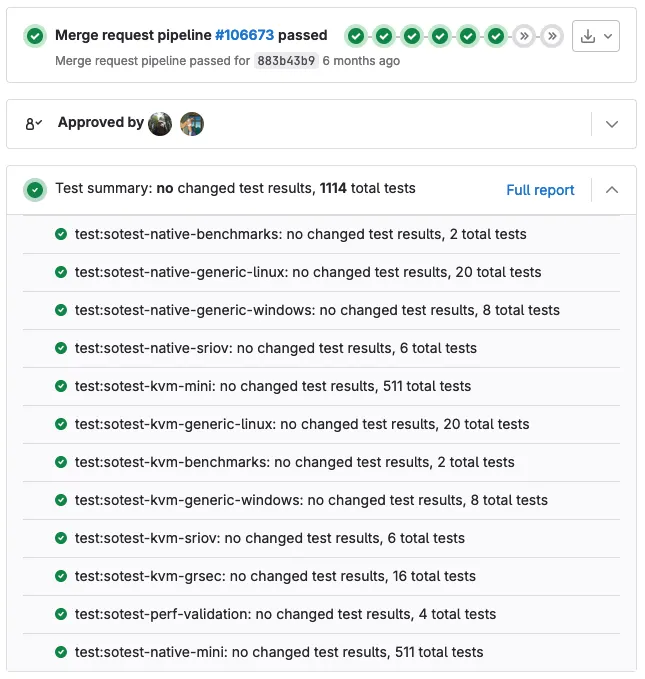Image resolution: width=645 pixels, height=679 pixels.
Task: Select the test:sotest-kvm-grsec result row
Action: [x=321, y=576]
